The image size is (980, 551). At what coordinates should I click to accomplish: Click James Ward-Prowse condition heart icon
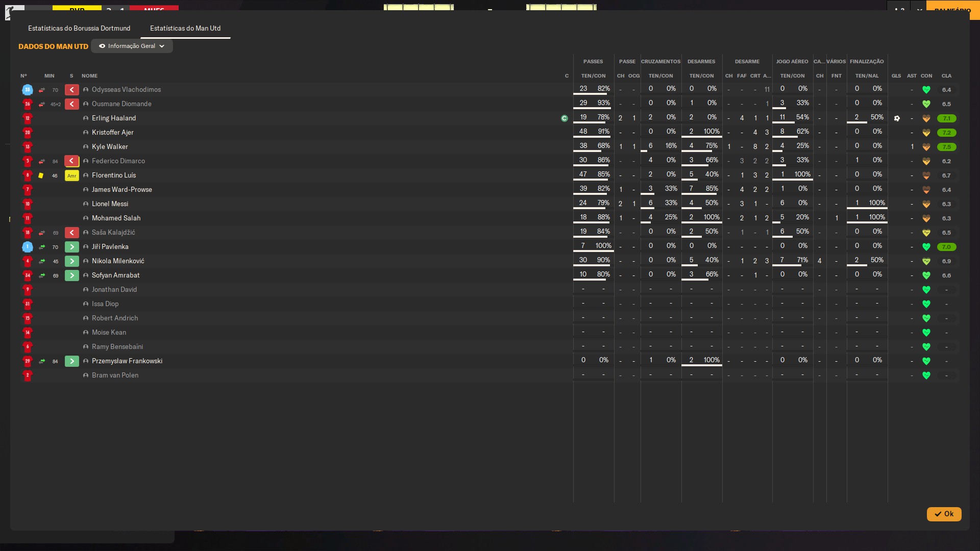tap(926, 190)
